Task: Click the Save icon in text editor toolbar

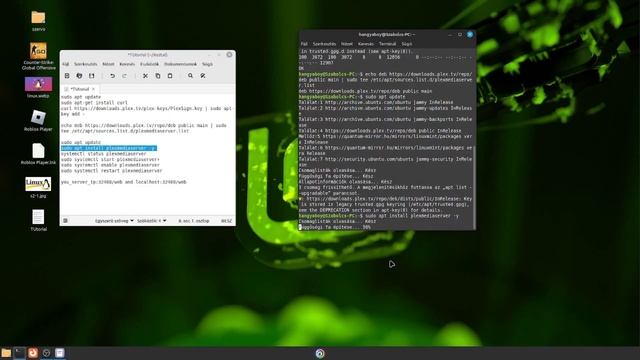Action: (x=91, y=76)
